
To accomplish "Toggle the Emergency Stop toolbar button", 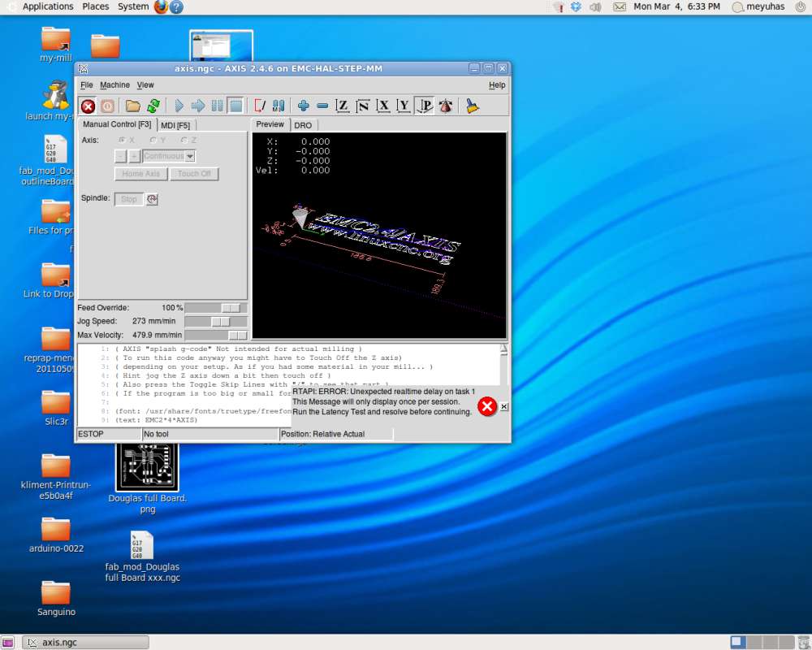I will pyautogui.click(x=88, y=106).
